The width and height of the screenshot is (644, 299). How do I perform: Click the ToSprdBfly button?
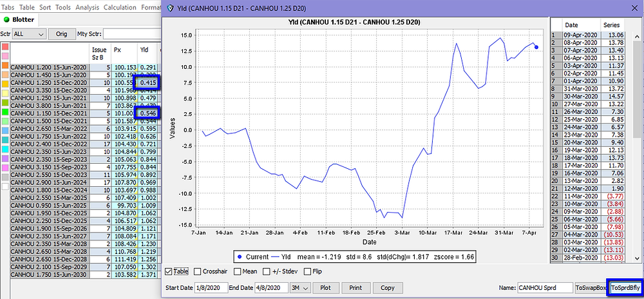[x=625, y=287]
